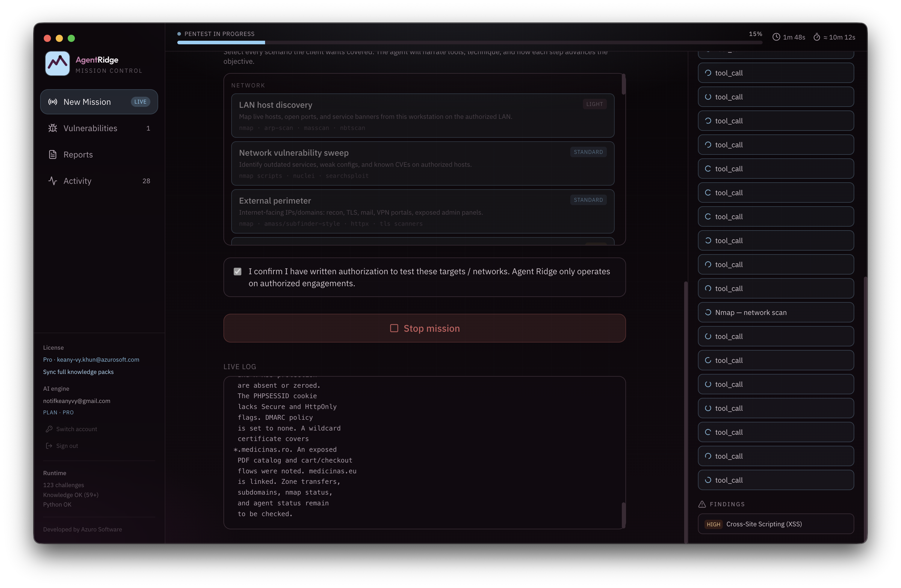Select the External perimeter scenario

coord(422,211)
